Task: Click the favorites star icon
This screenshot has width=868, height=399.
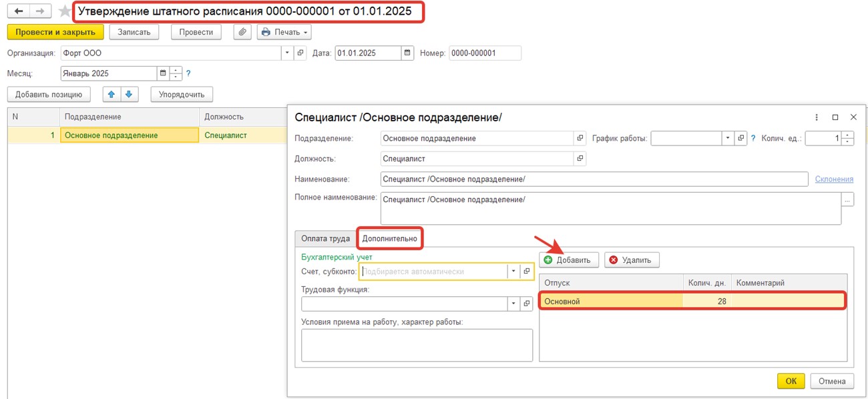Action: (x=65, y=12)
